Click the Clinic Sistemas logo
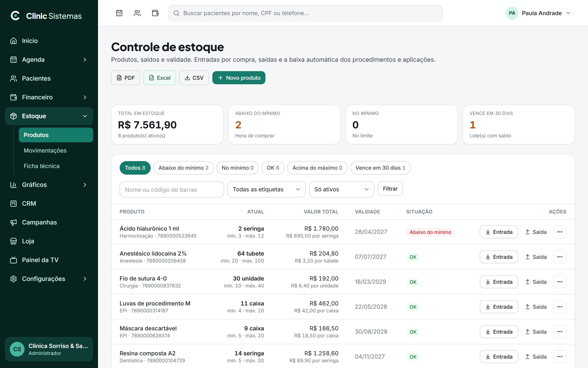 tap(46, 16)
